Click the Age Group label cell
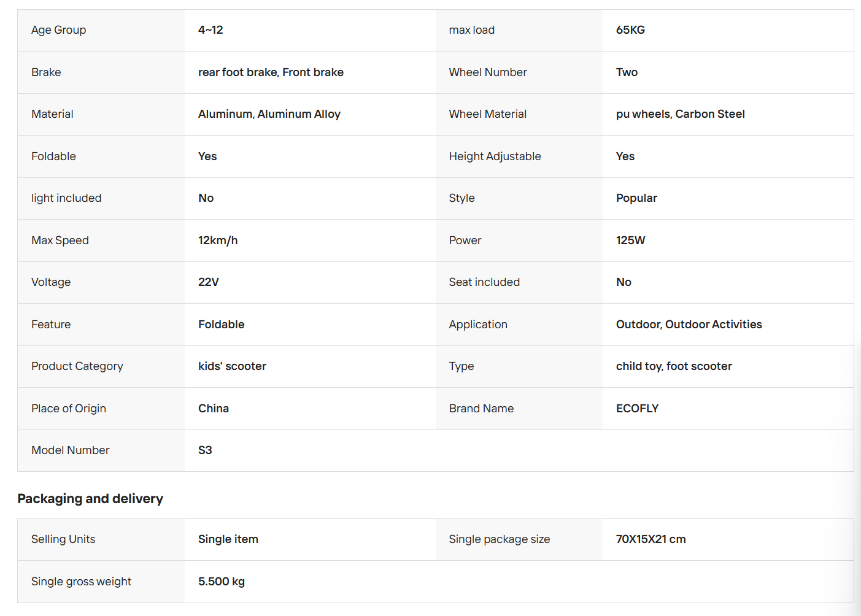 (x=101, y=30)
